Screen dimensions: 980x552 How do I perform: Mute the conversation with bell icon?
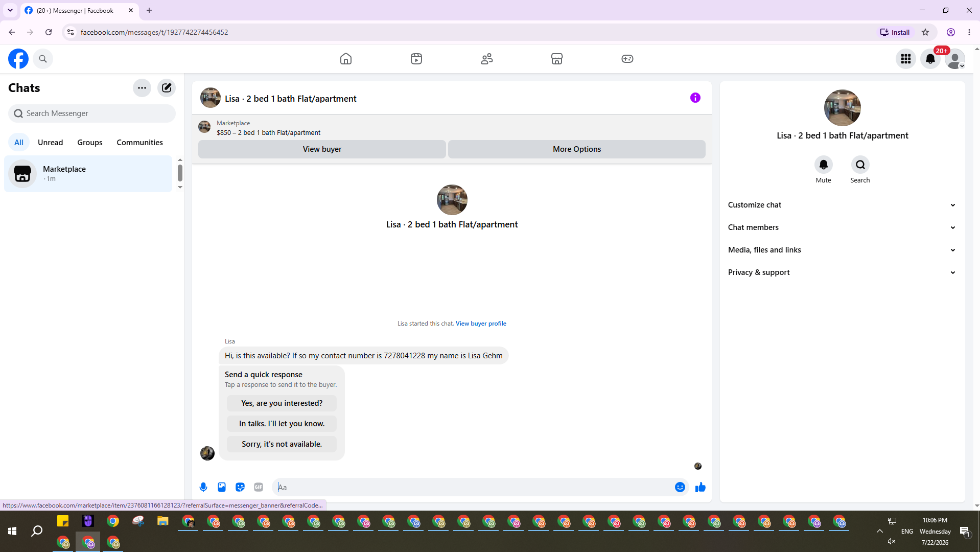[x=824, y=165]
